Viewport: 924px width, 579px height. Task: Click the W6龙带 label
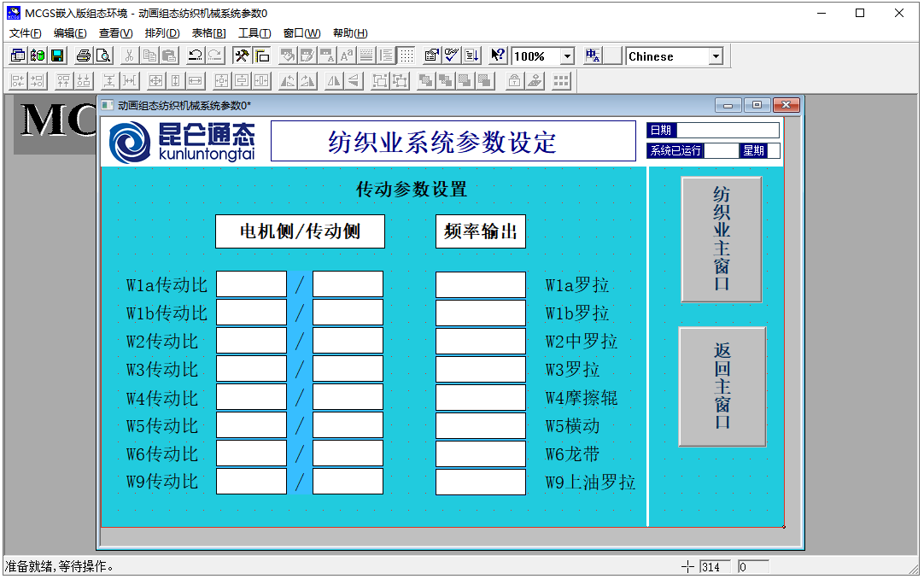click(572, 454)
